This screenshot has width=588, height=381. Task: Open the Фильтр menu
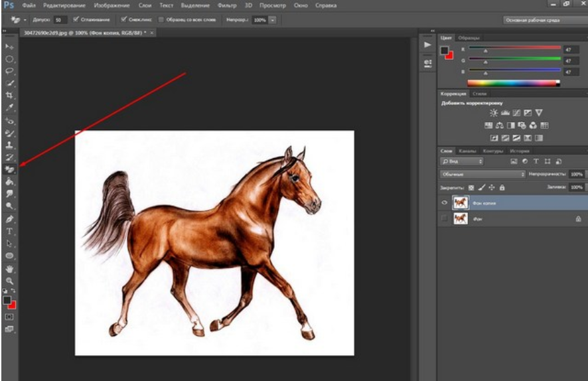tap(227, 5)
